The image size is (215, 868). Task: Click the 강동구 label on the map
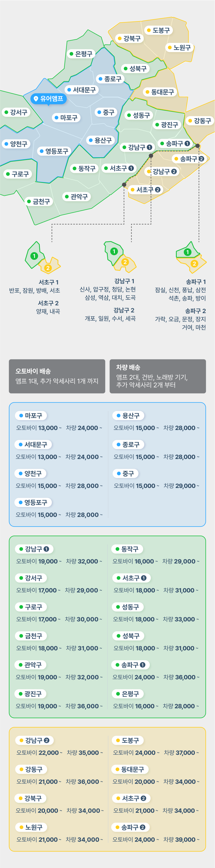(200, 121)
